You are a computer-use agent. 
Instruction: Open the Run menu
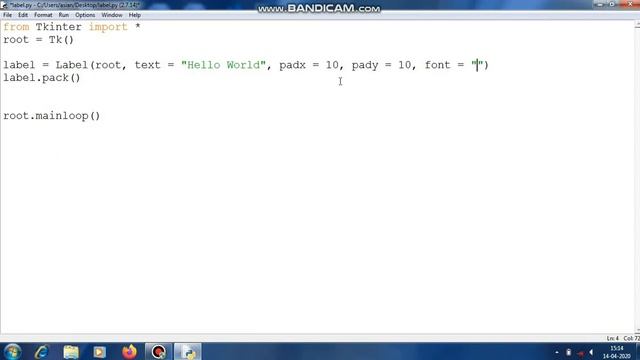click(x=64, y=15)
